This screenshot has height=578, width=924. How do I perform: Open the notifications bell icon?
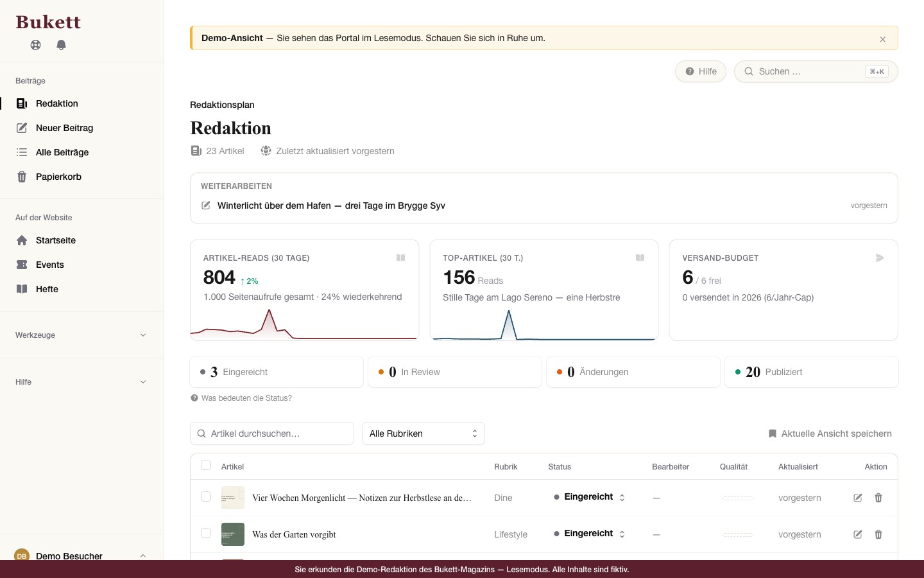tap(61, 45)
